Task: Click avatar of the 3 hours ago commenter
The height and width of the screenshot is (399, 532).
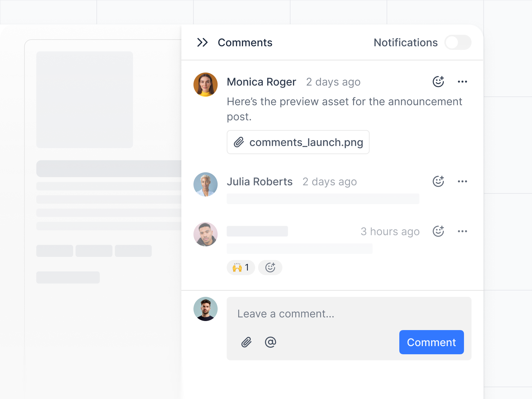Action: coord(206,234)
